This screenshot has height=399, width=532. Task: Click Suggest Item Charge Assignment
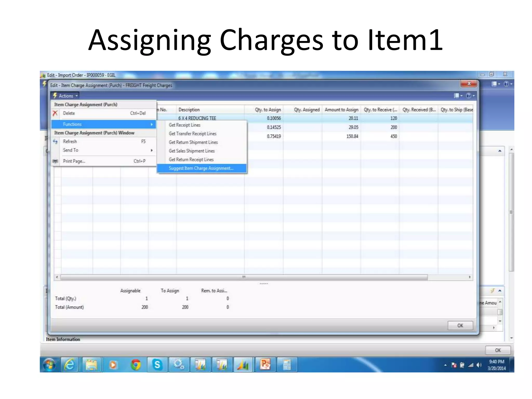(x=202, y=168)
